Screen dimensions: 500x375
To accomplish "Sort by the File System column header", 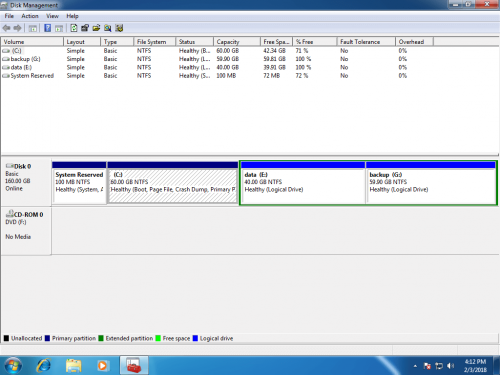I will pos(155,42).
